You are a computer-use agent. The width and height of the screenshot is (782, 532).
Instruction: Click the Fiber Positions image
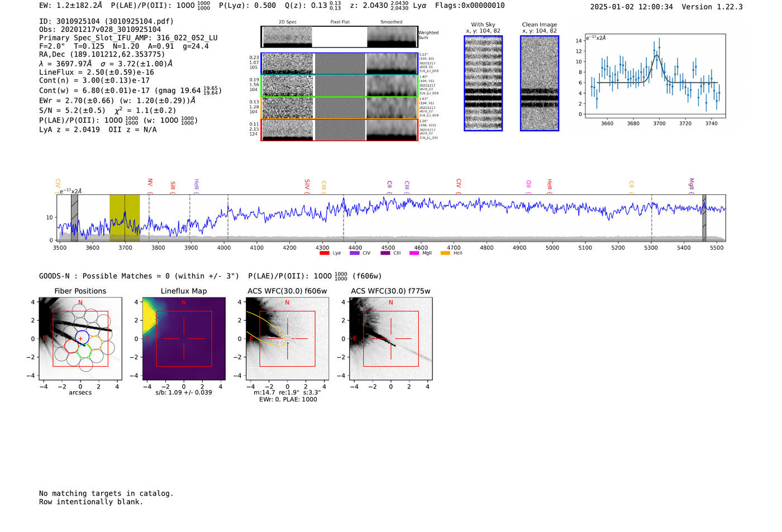pyautogui.click(x=80, y=338)
